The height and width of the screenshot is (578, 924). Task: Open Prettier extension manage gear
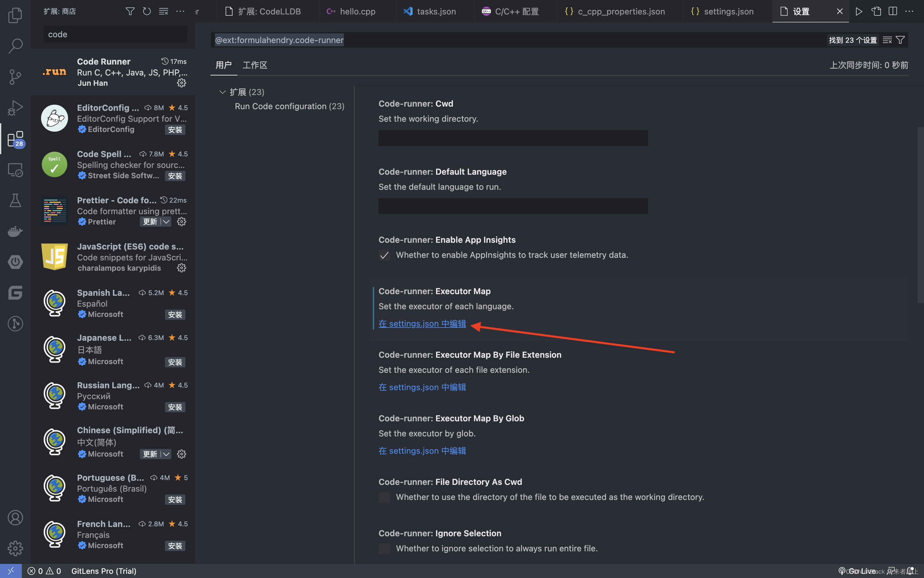(182, 222)
